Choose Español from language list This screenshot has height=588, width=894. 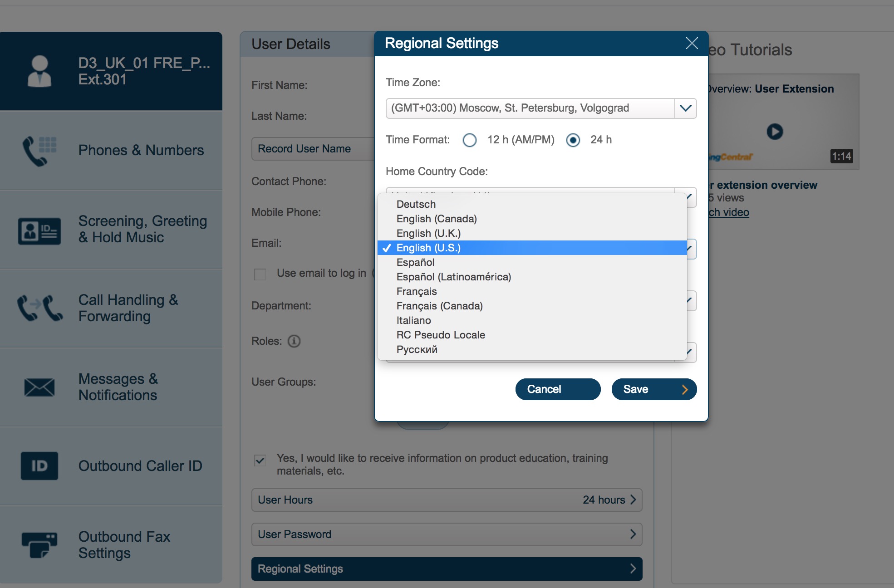tap(532, 262)
